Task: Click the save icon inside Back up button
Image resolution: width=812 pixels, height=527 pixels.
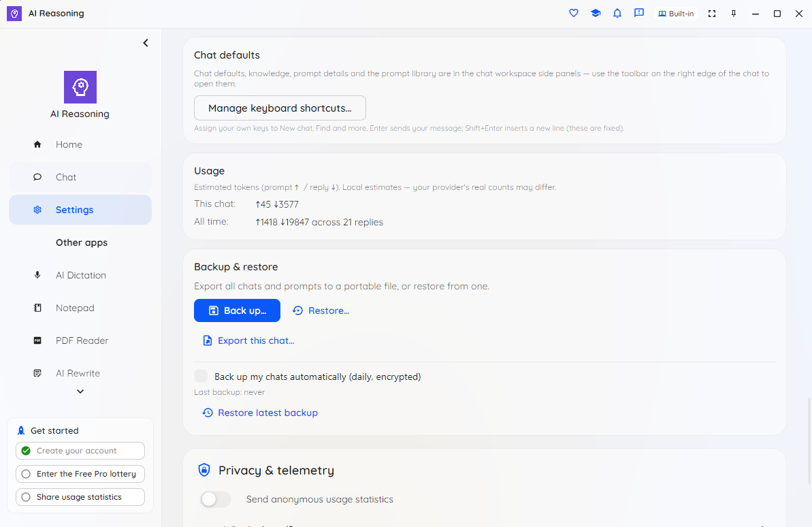Action: click(213, 310)
